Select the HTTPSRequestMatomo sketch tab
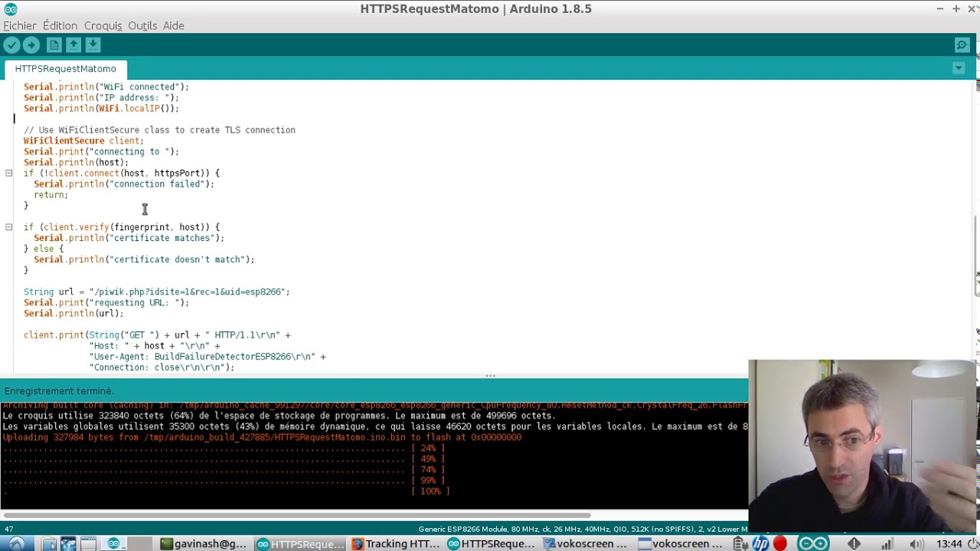 tap(65, 69)
